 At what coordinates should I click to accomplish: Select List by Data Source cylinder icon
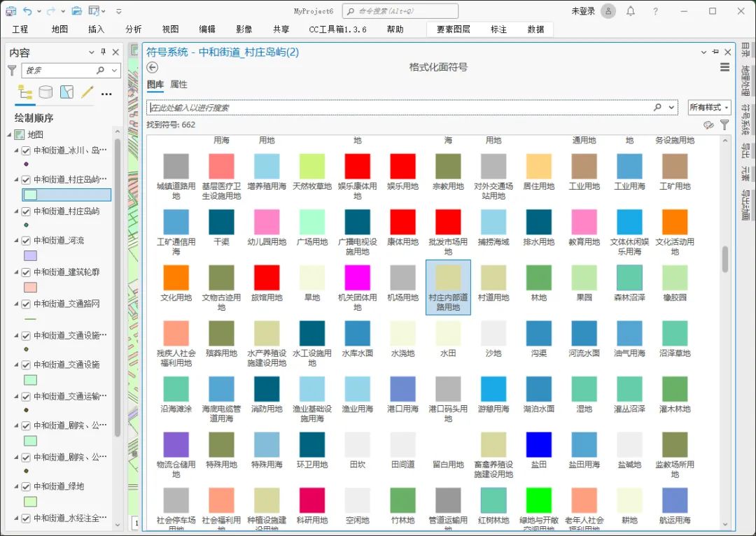pos(45,92)
